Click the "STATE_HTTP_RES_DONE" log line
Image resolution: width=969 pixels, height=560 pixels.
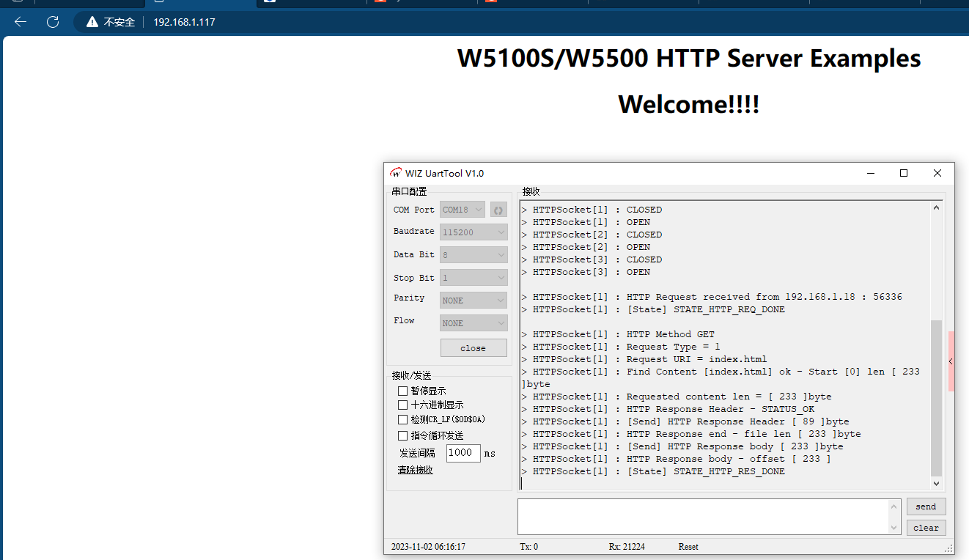(x=653, y=471)
